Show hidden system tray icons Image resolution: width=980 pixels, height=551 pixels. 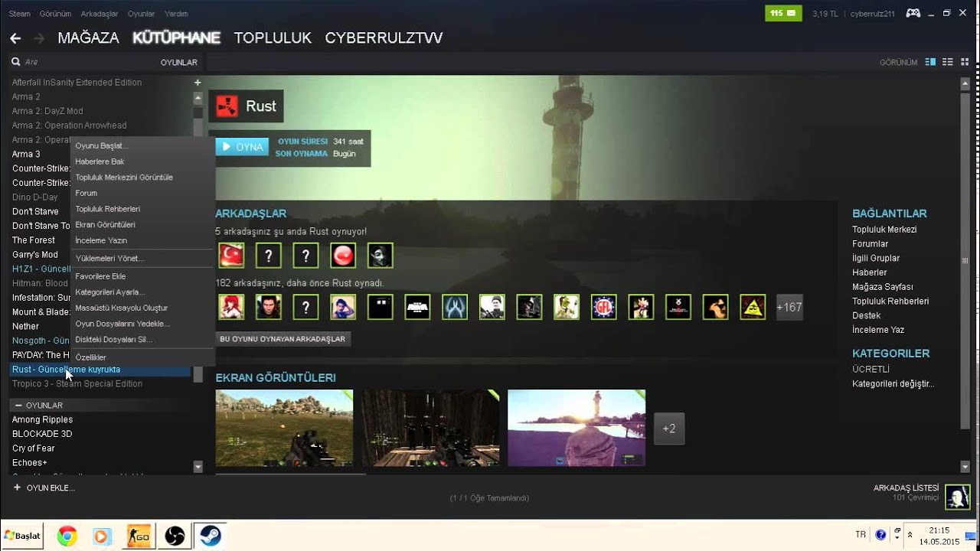click(910, 535)
